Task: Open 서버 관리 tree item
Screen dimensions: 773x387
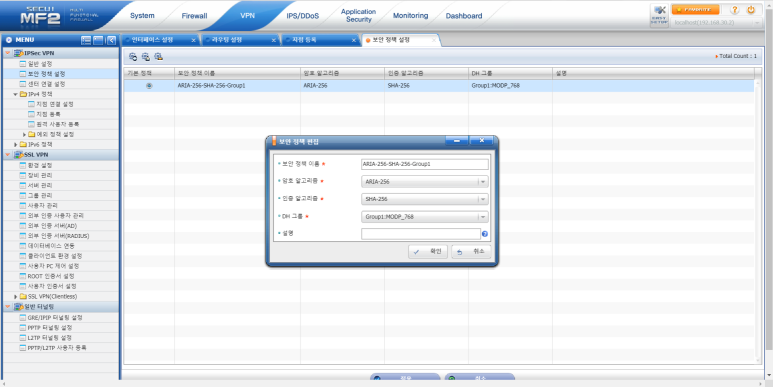Action: pos(39,185)
